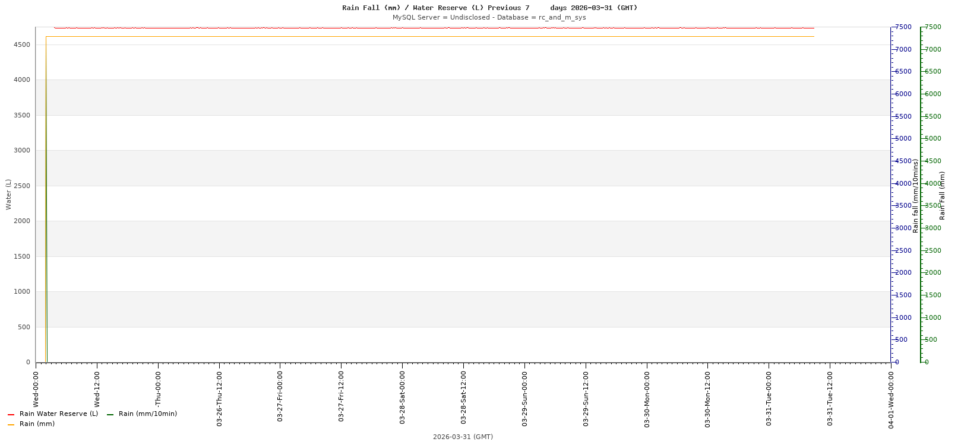This screenshot has width=980, height=445.
Task: Click the 'Water (L)' left axis title
Action: tap(8, 194)
